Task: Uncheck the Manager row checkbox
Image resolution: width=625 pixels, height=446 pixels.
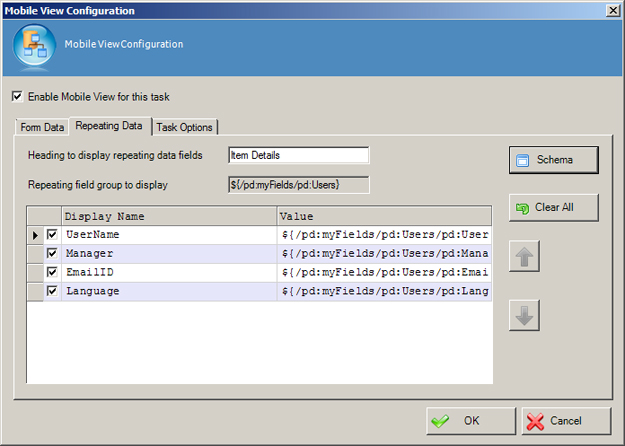Action: tap(52, 254)
